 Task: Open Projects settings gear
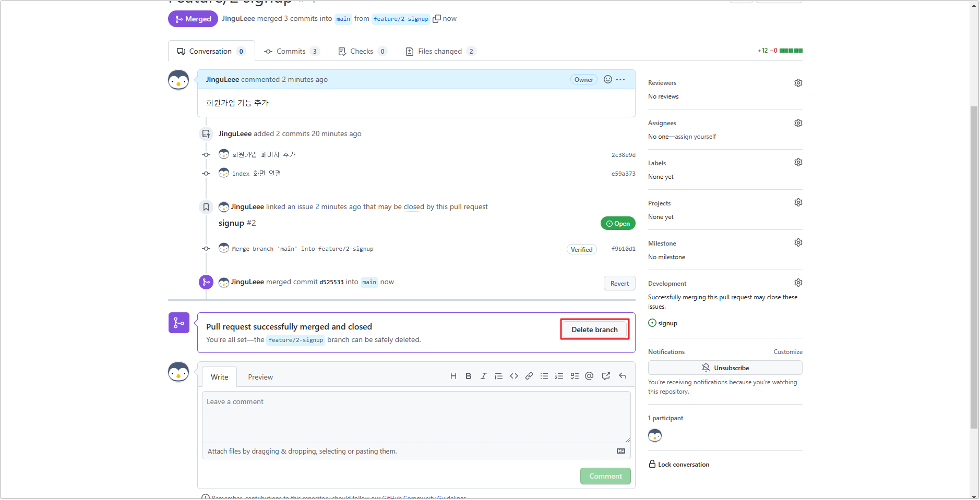point(798,202)
